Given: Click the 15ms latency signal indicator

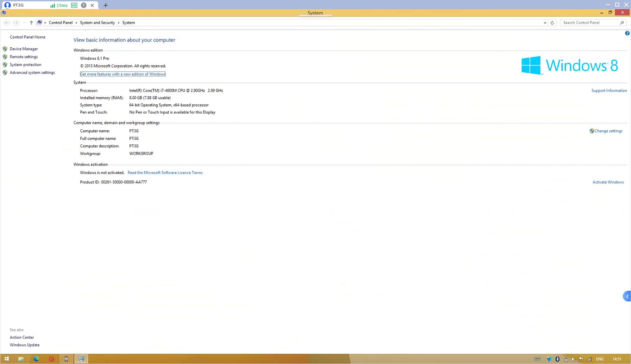Looking at the screenshot, I should coord(59,6).
